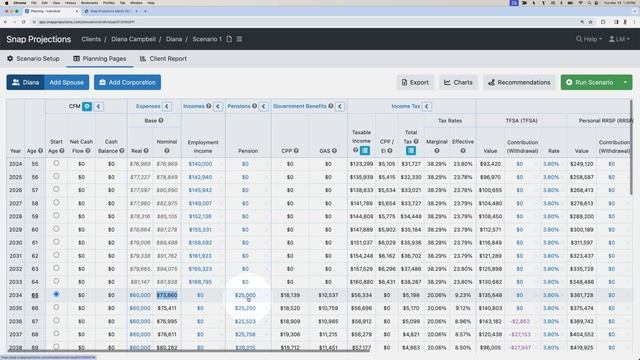The image size is (640, 360).
Task: Select Start Age radio for 2033
Action: [x=56, y=281]
